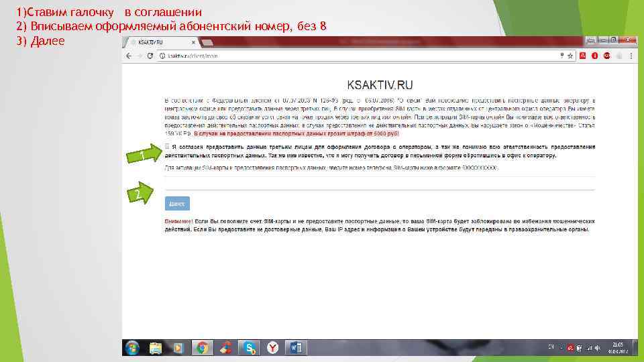Screen dimensions: 644x362
Task: Open File Explorer from the taskbar
Action: 155,348
